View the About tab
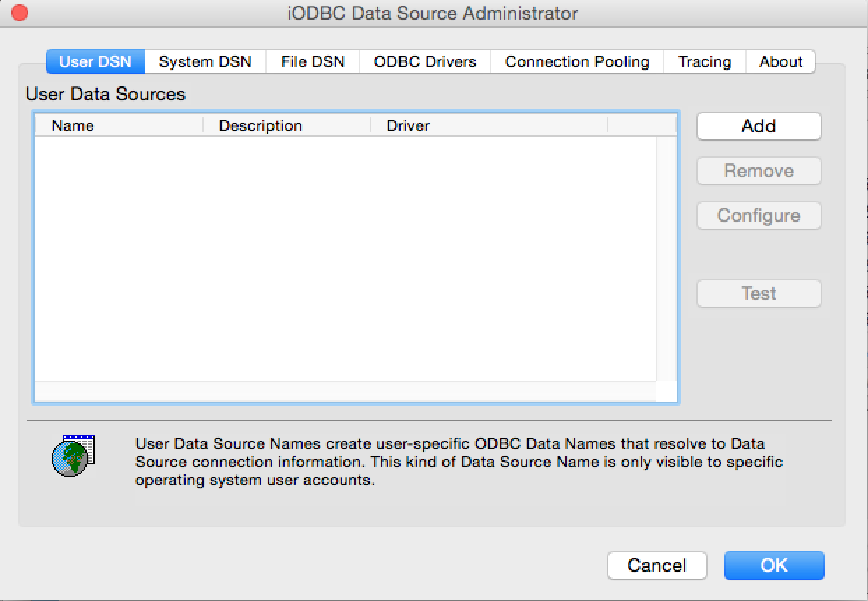This screenshot has height=601, width=868. pos(781,61)
